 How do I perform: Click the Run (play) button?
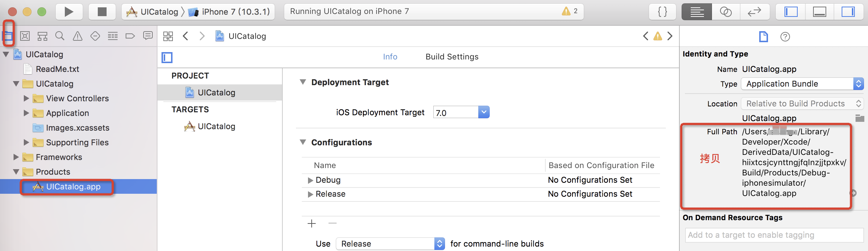(x=68, y=12)
